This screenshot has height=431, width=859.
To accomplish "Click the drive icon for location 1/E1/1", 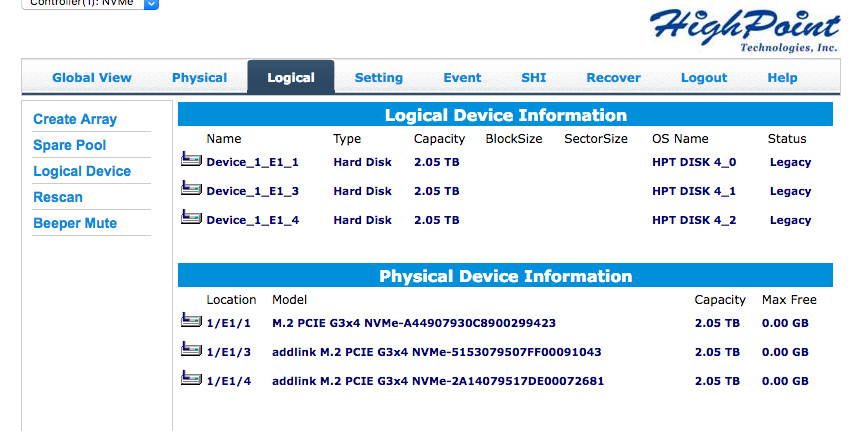I will tap(191, 320).
